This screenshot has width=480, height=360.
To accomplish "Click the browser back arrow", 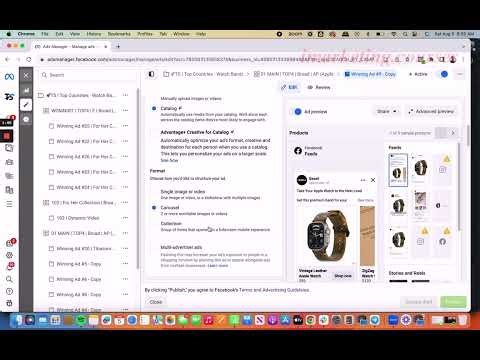I will tap(8, 59).
